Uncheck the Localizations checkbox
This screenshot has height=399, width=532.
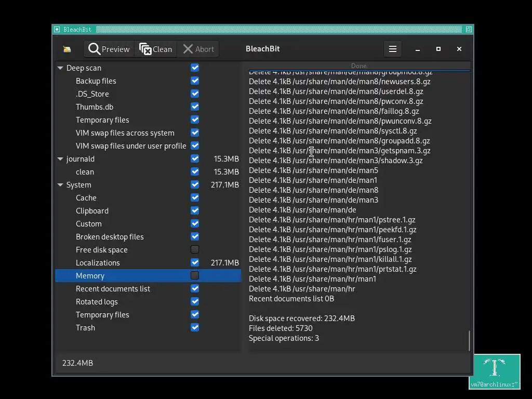coord(195,262)
